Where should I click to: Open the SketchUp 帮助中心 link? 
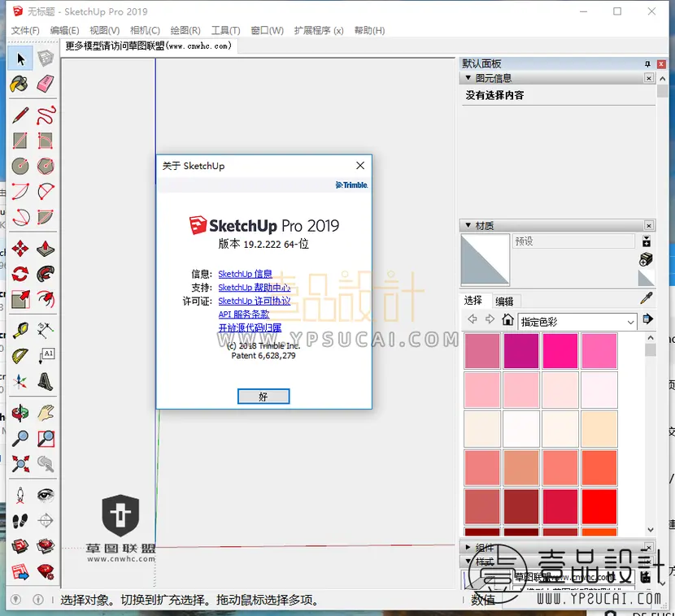255,288
